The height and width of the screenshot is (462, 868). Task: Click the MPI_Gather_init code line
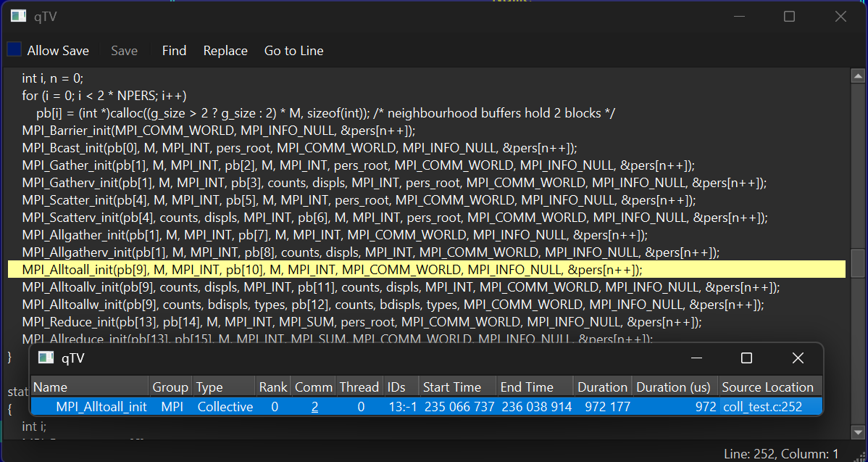click(x=358, y=165)
